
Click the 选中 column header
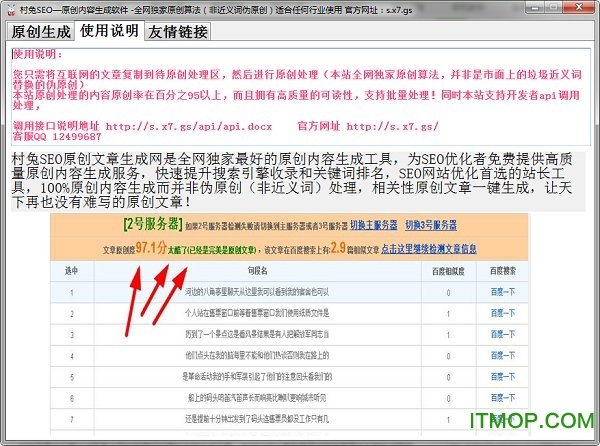click(72, 271)
